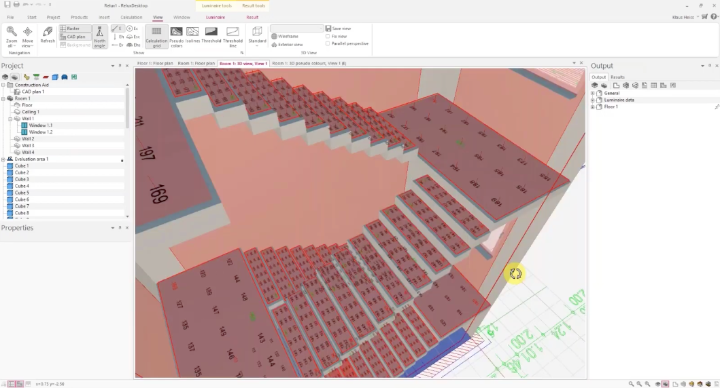This screenshot has width=720, height=388.
Task: Toggle the Eh illuminance value display
Action: [x=118, y=37]
